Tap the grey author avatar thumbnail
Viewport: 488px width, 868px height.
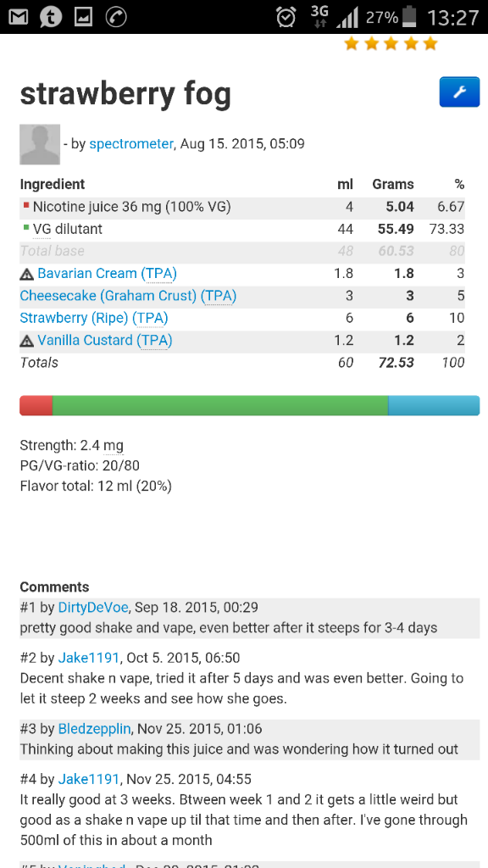pyautogui.click(x=40, y=144)
